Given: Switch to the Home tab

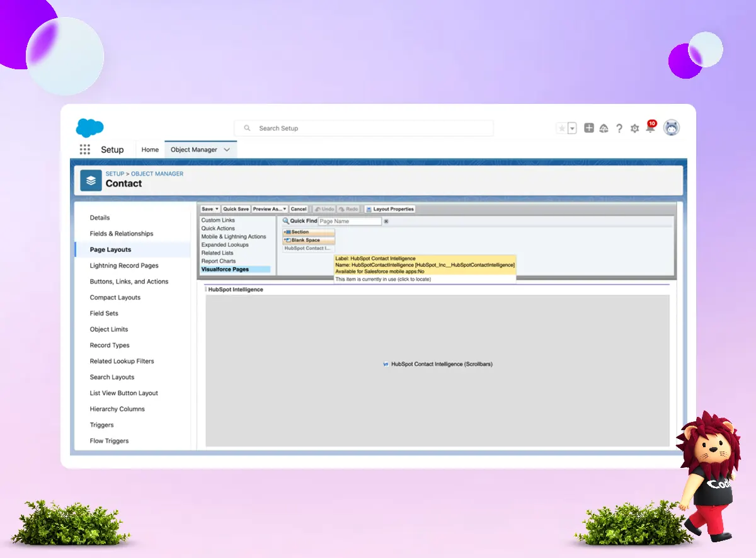Looking at the screenshot, I should tap(150, 150).
